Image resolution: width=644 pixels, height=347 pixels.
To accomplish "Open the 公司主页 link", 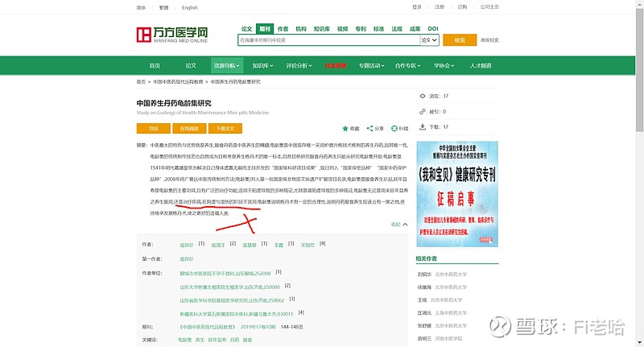I will (489, 7).
